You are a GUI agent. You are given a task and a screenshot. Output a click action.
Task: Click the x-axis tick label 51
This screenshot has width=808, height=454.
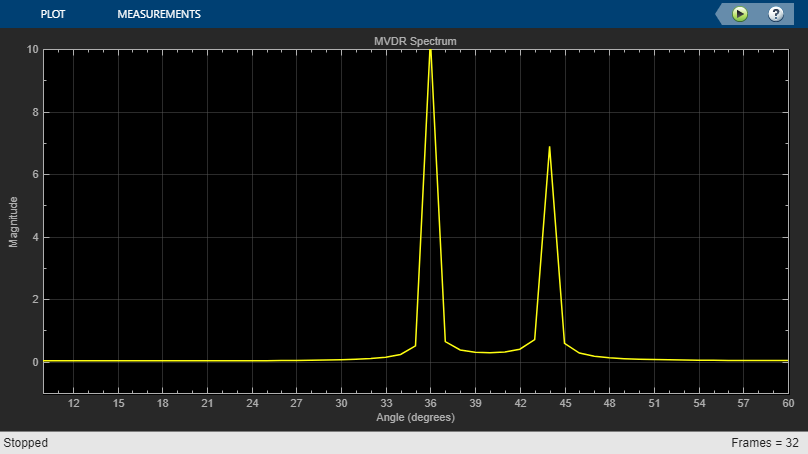point(654,403)
